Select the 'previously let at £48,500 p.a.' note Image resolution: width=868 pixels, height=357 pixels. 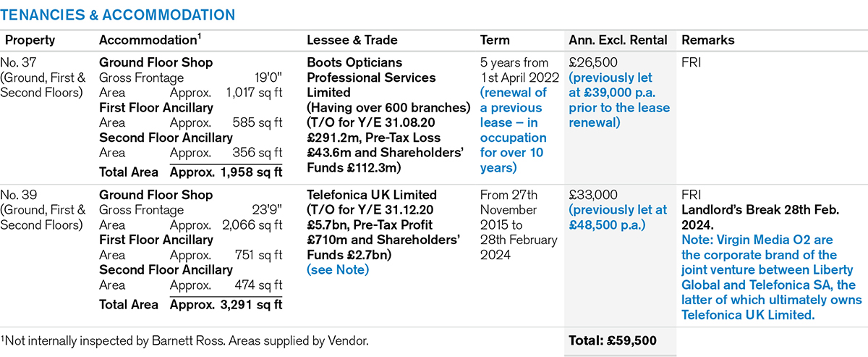click(618, 217)
